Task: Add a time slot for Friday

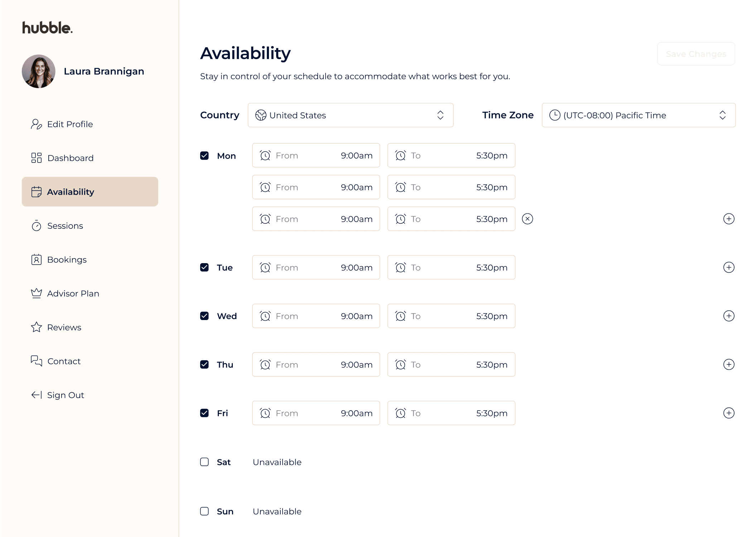Action: coord(728,413)
